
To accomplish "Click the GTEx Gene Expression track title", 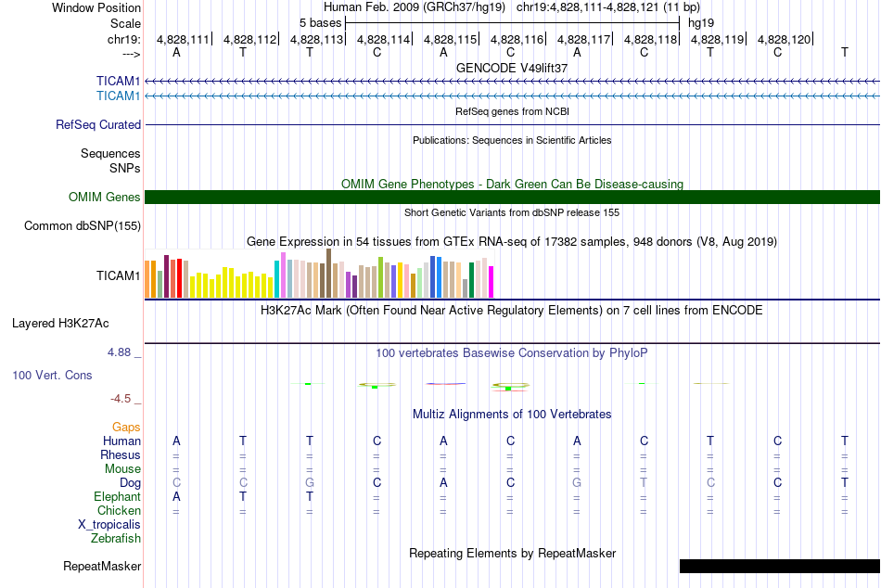I will tap(512, 242).
